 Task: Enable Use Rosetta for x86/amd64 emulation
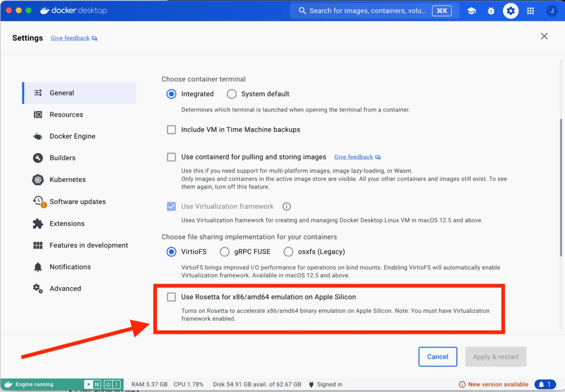click(x=171, y=297)
